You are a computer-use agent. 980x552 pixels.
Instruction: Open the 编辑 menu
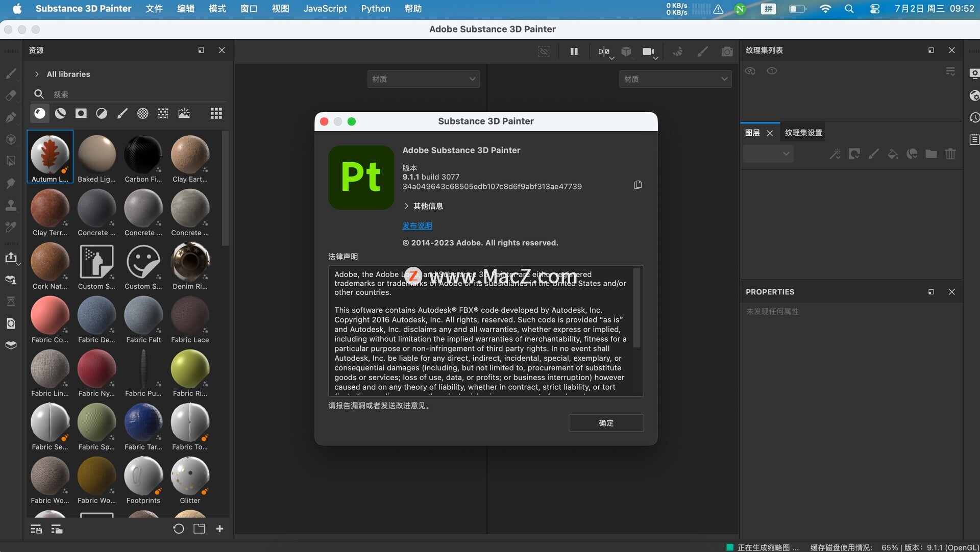click(186, 9)
